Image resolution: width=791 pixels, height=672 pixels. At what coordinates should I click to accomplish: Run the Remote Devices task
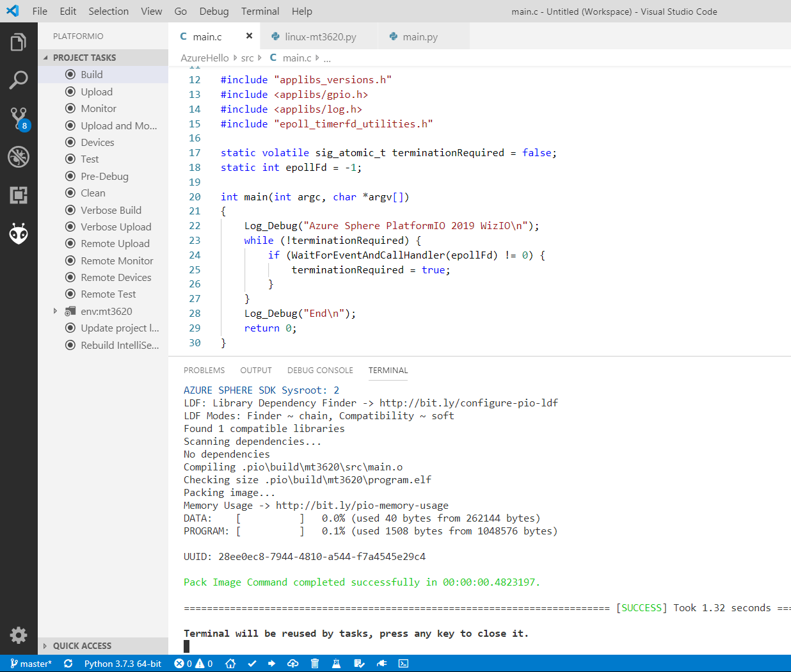pos(103,277)
